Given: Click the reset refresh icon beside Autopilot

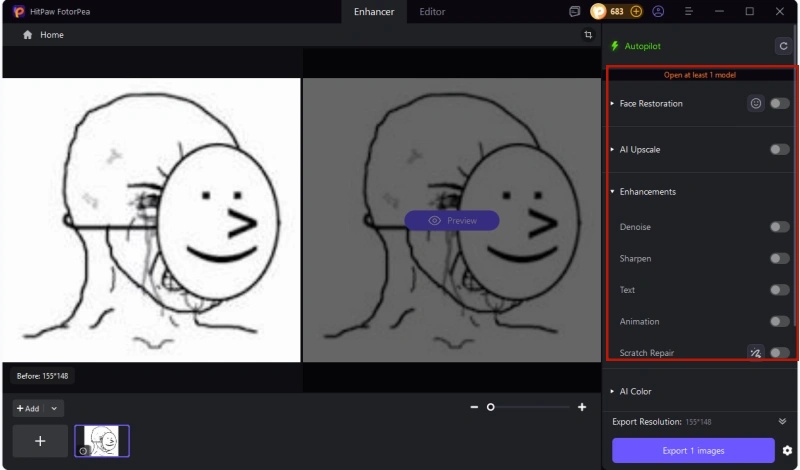Looking at the screenshot, I should point(783,46).
